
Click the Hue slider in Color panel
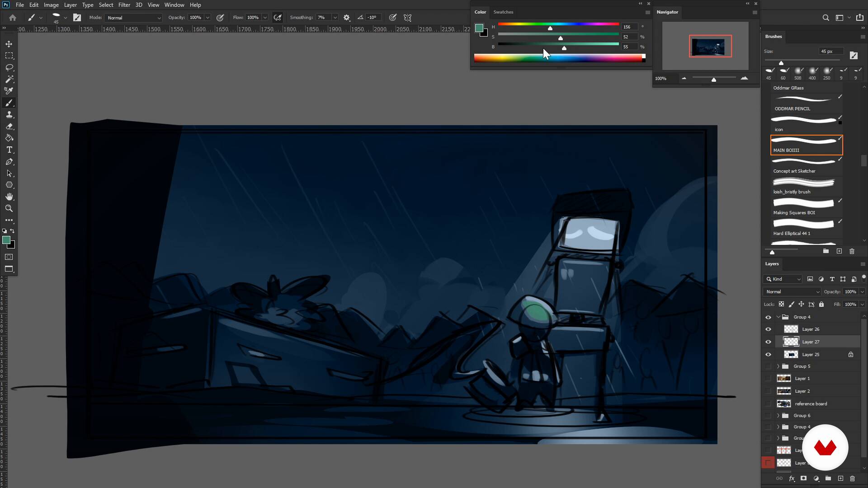click(558, 24)
